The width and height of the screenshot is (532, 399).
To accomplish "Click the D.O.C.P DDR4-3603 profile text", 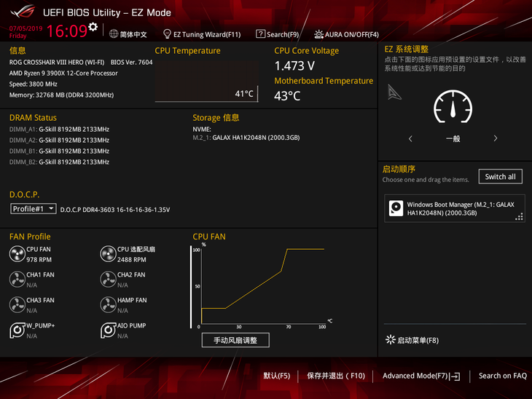I will [115, 210].
